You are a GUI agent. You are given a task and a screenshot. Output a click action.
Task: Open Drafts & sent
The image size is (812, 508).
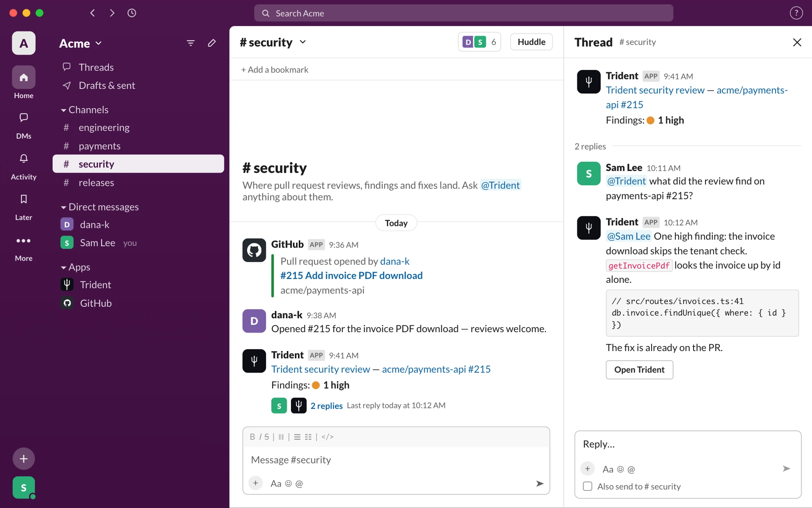coord(138,85)
